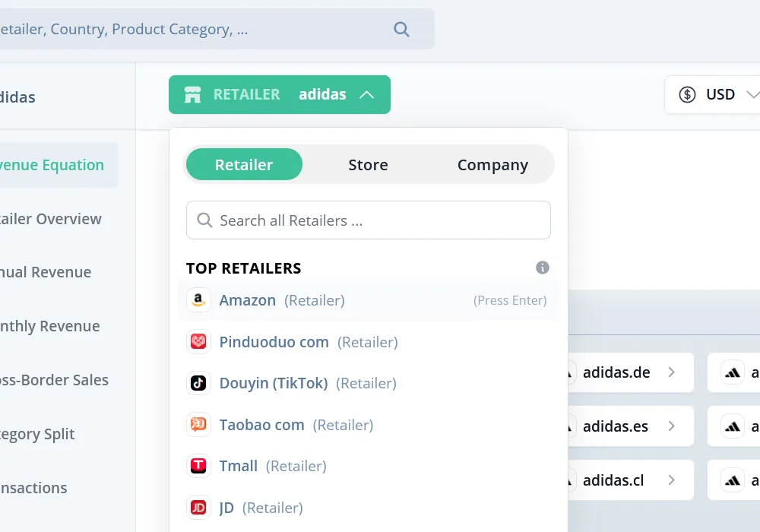The height and width of the screenshot is (532, 760).
Task: Go to Monthly Revenue section
Action: tap(50, 326)
